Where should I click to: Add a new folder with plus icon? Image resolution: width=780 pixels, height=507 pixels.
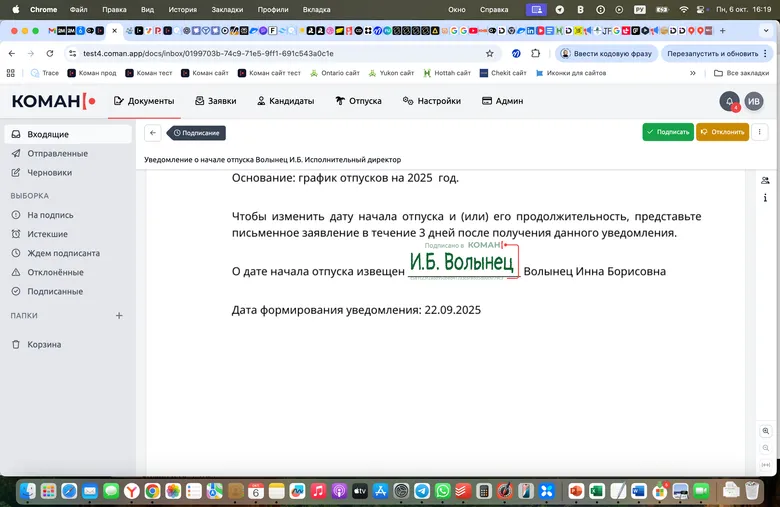[x=119, y=315]
